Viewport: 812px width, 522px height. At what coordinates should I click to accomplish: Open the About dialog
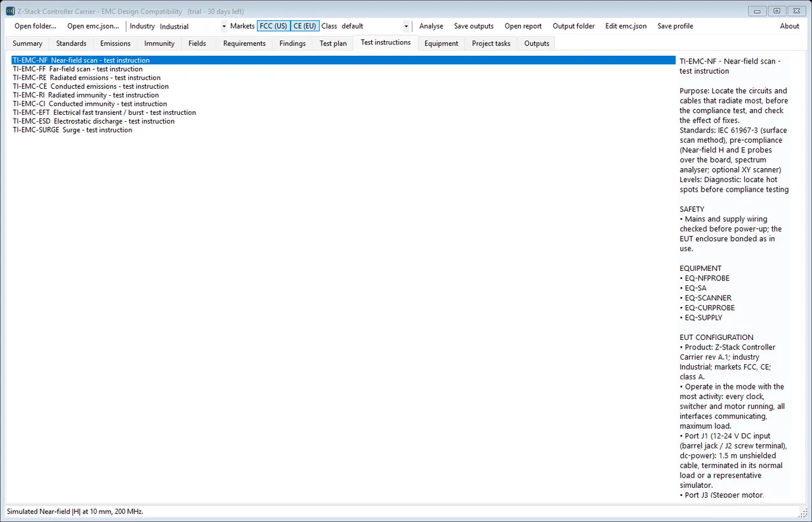coord(790,26)
